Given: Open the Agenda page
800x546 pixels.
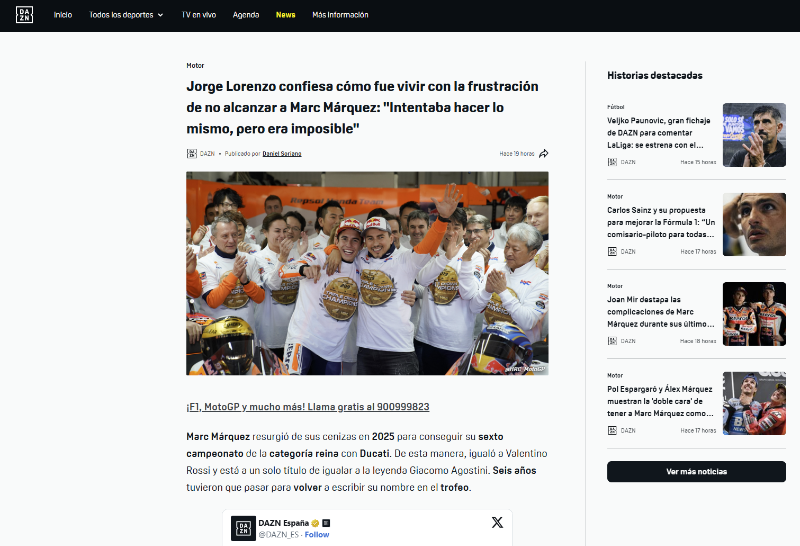Looking at the screenshot, I should click(246, 15).
